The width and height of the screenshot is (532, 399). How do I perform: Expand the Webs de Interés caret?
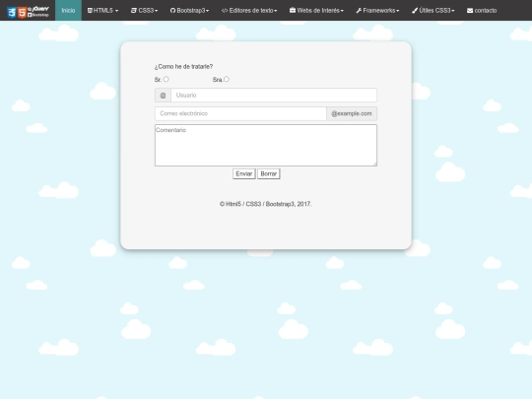(x=342, y=11)
